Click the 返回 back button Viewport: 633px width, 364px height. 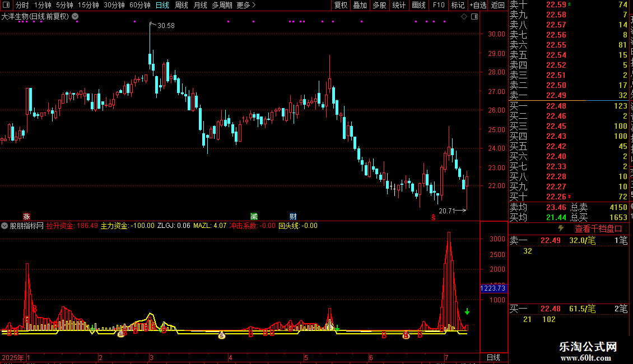coord(498,5)
